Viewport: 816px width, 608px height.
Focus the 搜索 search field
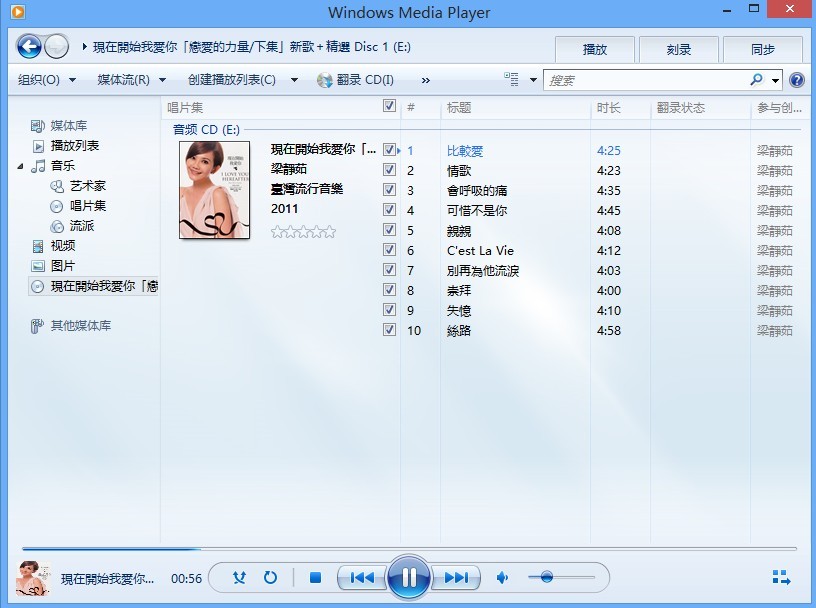(x=645, y=80)
